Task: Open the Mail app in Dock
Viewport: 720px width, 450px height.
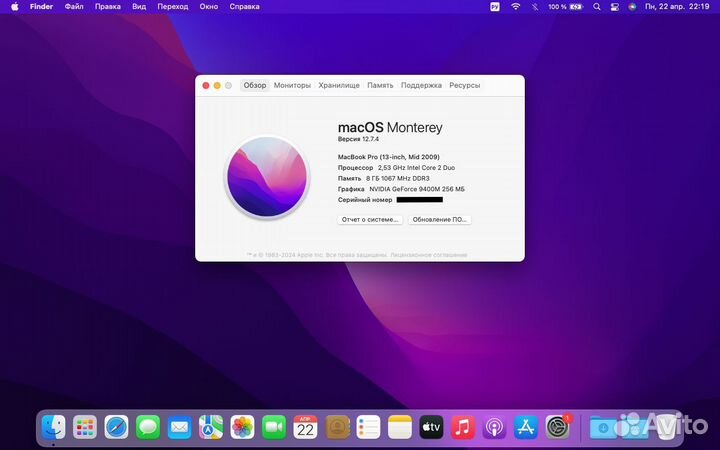Action: point(180,427)
